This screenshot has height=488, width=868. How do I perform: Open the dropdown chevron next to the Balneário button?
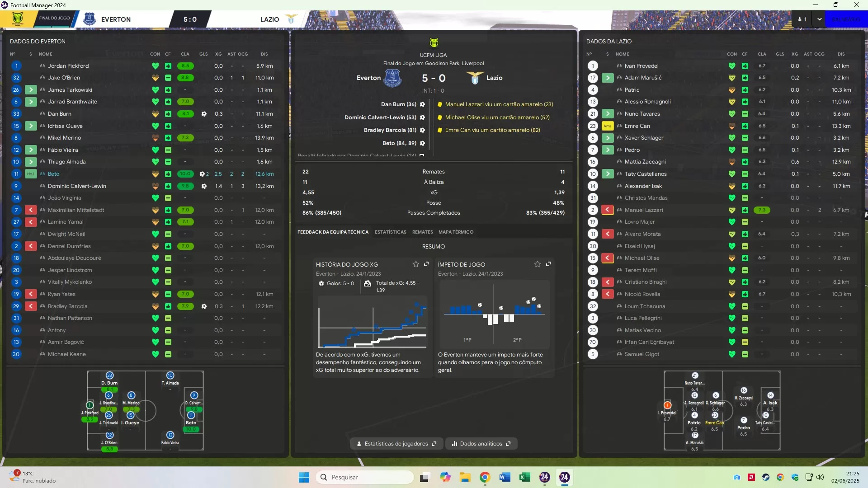point(819,19)
